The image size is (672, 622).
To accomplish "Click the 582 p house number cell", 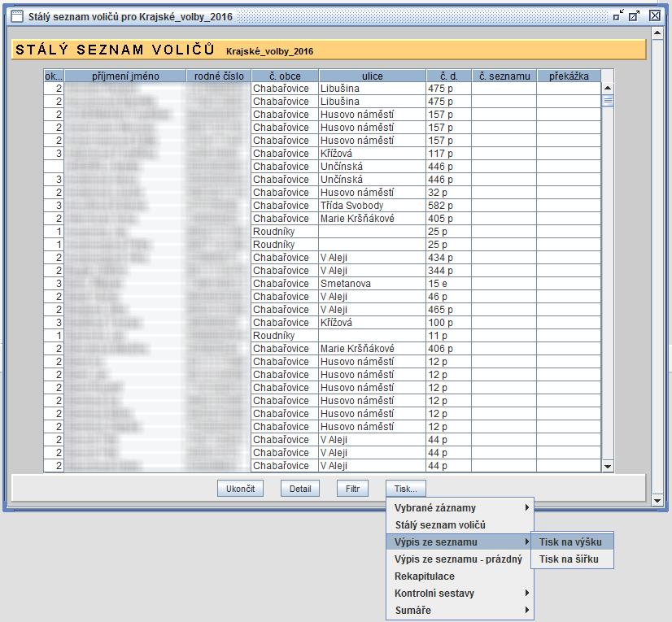I will [x=449, y=205].
